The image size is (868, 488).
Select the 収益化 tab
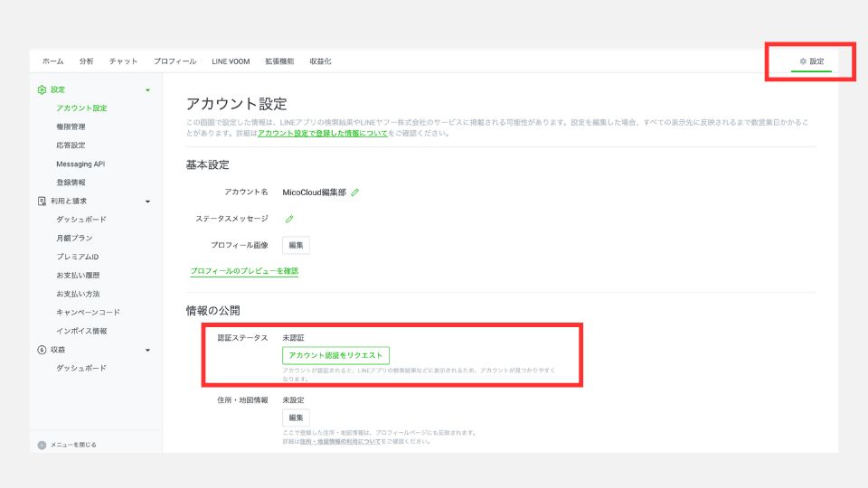(x=320, y=61)
